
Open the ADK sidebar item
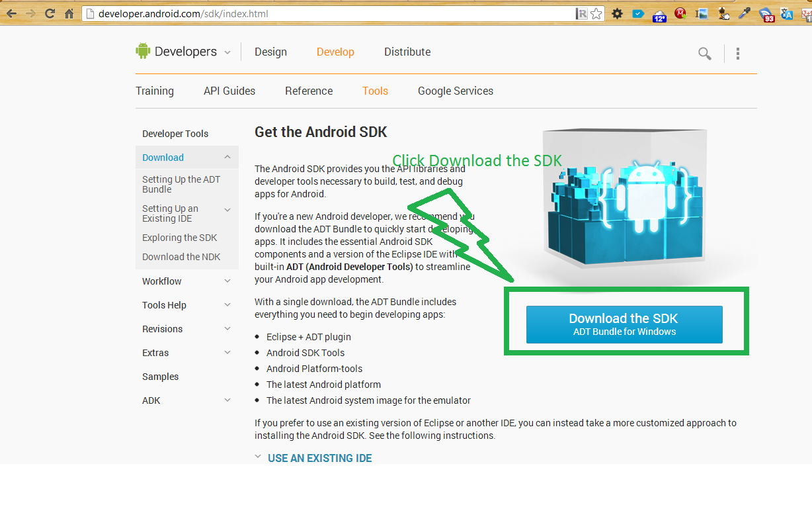pos(151,400)
